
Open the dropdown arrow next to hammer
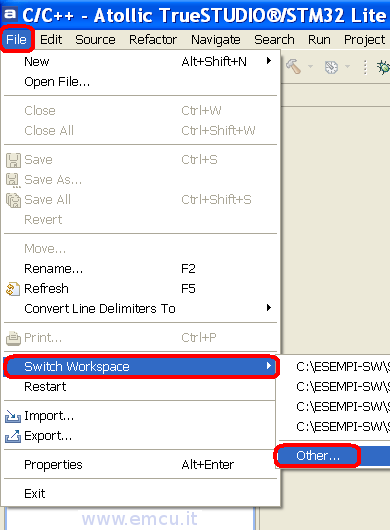[310, 67]
